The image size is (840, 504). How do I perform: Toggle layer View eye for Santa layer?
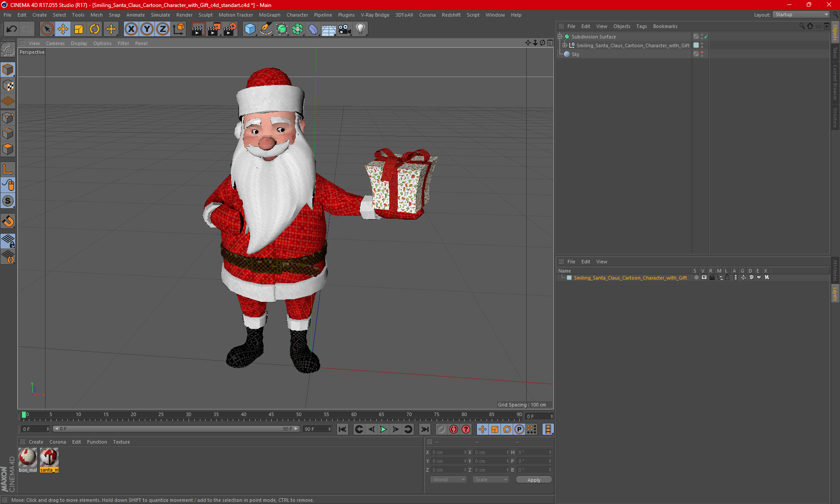704,277
